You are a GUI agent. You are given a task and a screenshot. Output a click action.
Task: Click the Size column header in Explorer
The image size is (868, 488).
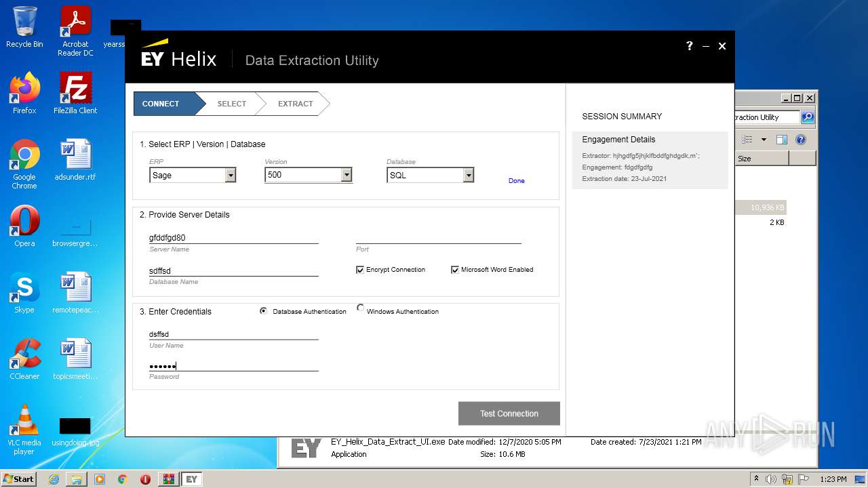762,159
